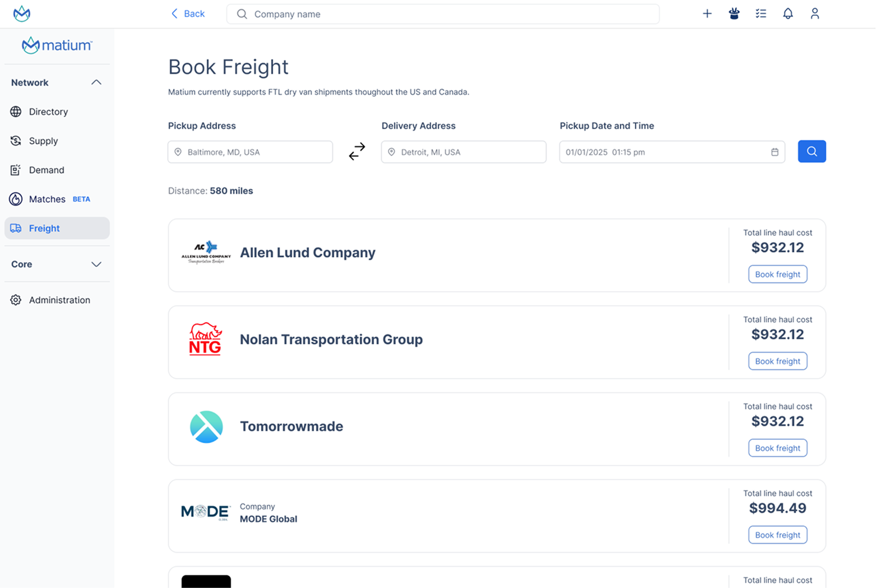This screenshot has height=588, width=880.
Task: Click the MODE Global company name
Action: pyautogui.click(x=268, y=519)
